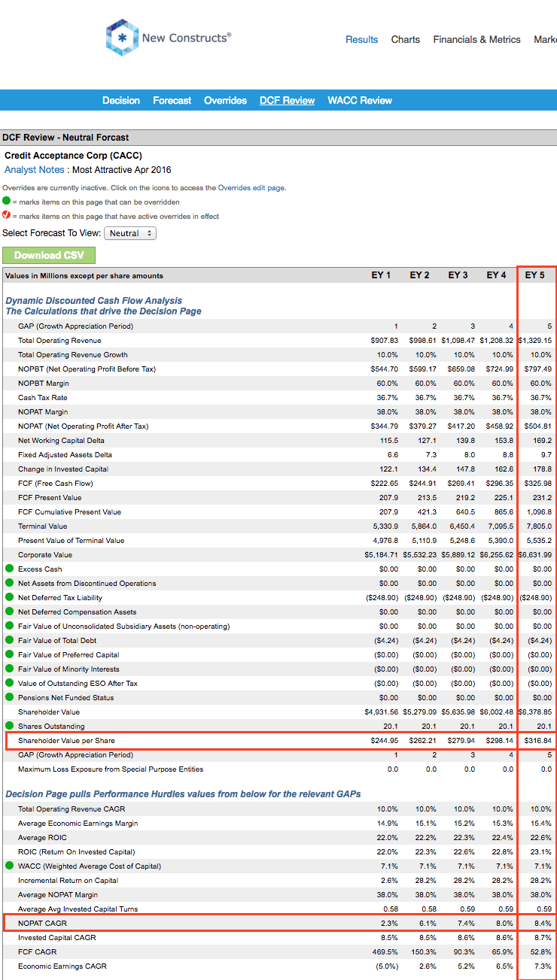The width and height of the screenshot is (557, 980).
Task: Click the New Constructs hexagon logo
Action: coord(122,38)
